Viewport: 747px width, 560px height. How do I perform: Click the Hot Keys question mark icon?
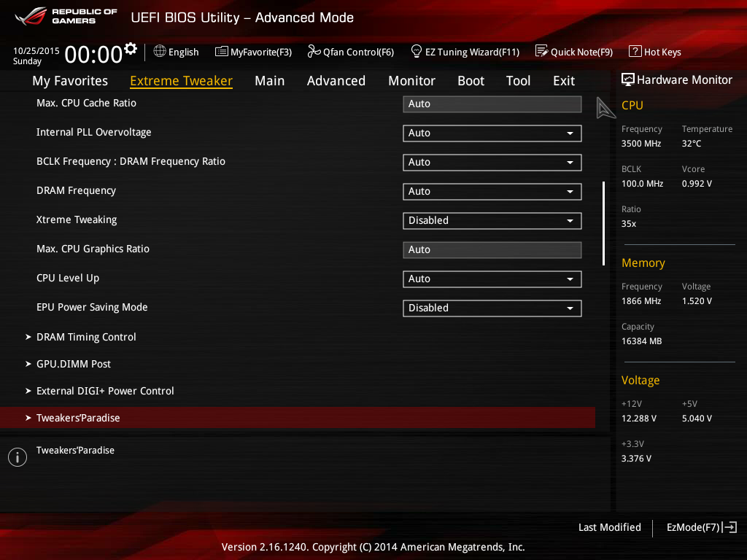635,51
